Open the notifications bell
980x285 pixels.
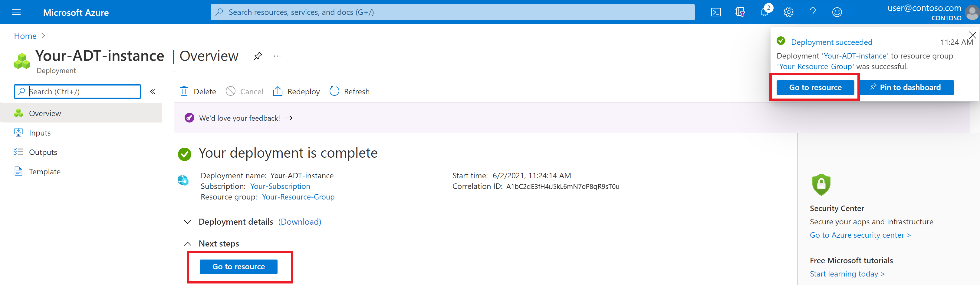764,12
